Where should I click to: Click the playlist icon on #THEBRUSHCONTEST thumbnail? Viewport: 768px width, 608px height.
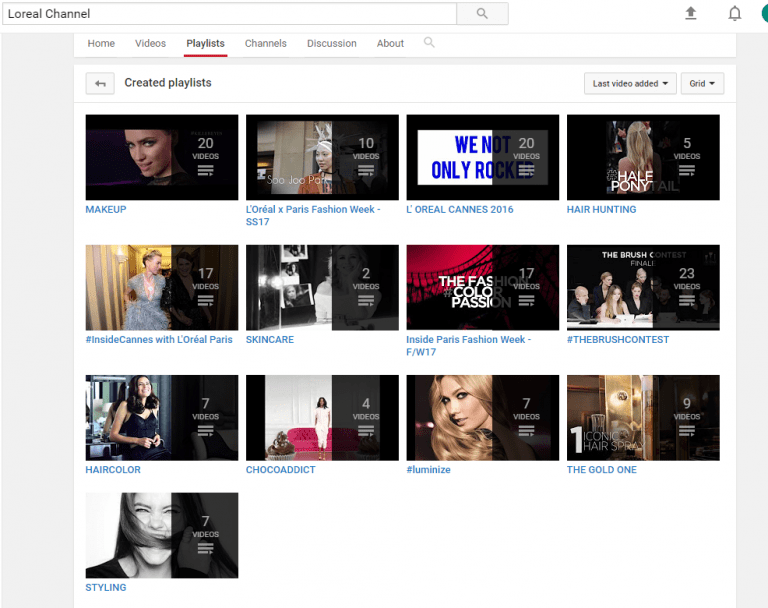[x=687, y=301]
